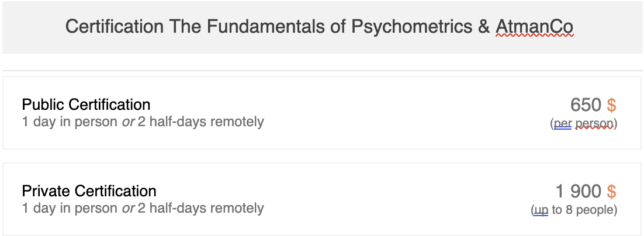Image resolution: width=644 pixels, height=236 pixels.
Task: Click the Private Certification duration description
Action: (143, 209)
